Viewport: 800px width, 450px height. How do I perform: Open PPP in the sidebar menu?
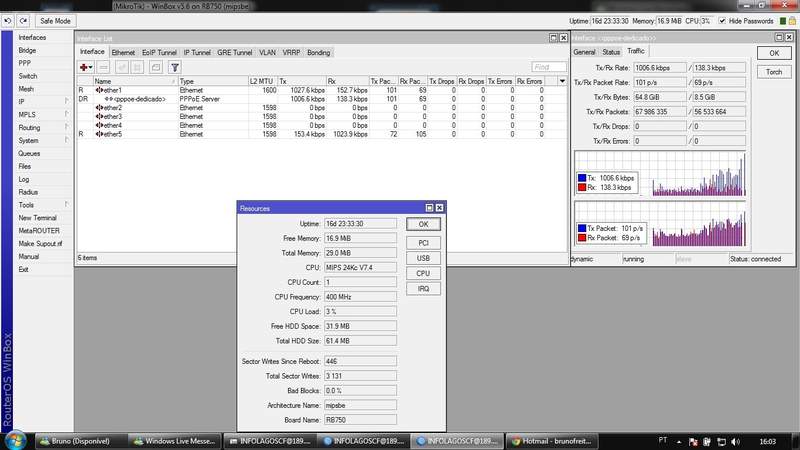pos(24,63)
